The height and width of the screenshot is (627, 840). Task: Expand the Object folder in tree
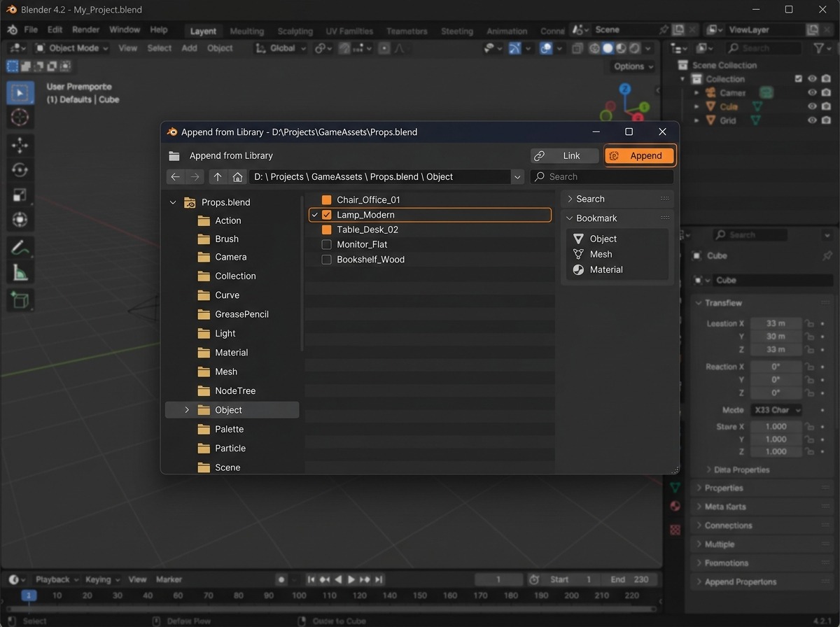186,410
